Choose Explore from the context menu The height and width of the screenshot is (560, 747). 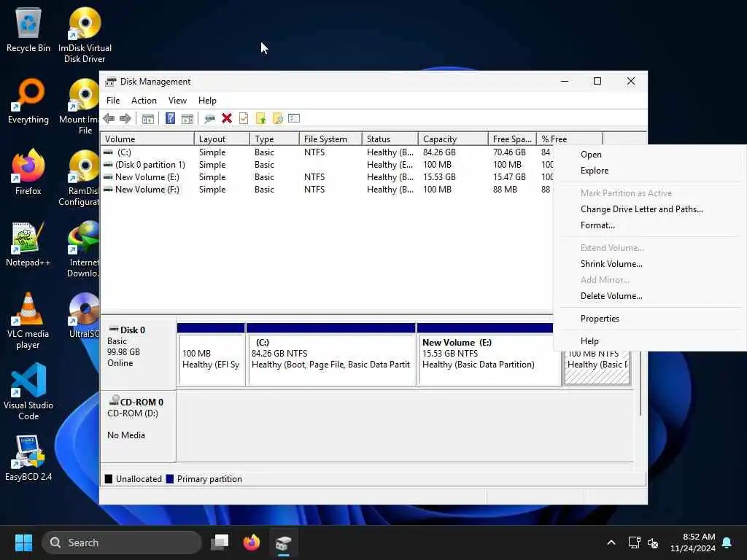click(650, 171)
